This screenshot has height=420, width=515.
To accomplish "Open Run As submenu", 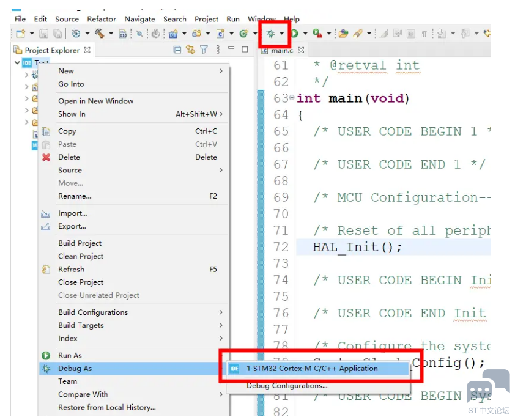I will (133, 356).
